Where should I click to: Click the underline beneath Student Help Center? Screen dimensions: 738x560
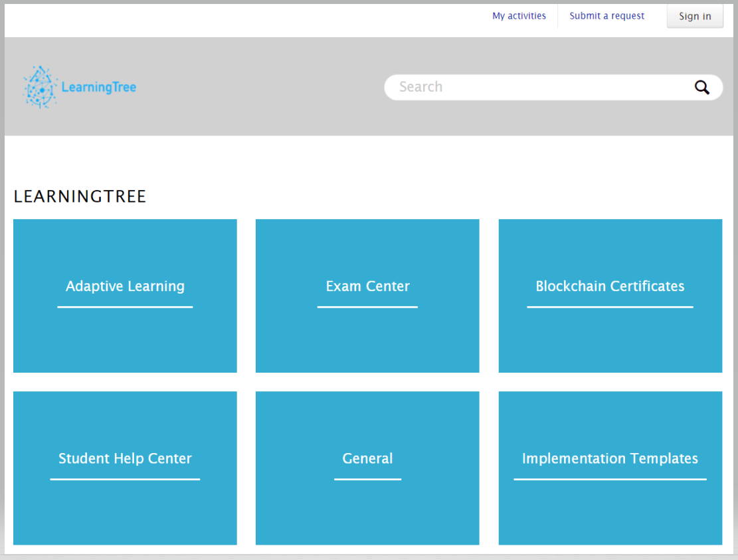[x=125, y=479]
